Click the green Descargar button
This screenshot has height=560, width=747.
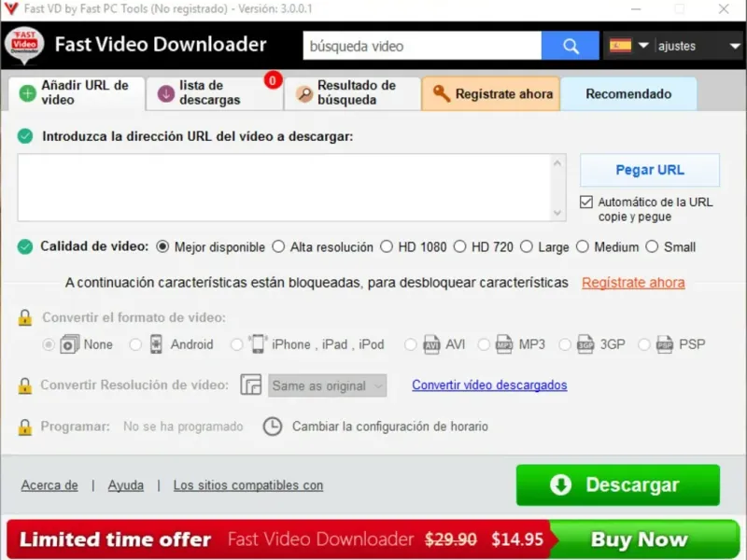pyautogui.click(x=618, y=484)
